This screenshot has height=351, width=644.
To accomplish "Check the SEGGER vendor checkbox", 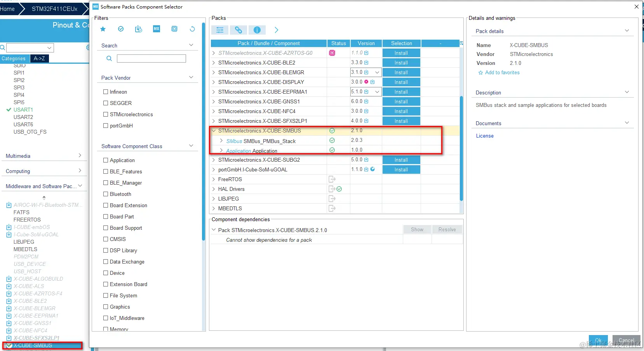I will tap(106, 103).
